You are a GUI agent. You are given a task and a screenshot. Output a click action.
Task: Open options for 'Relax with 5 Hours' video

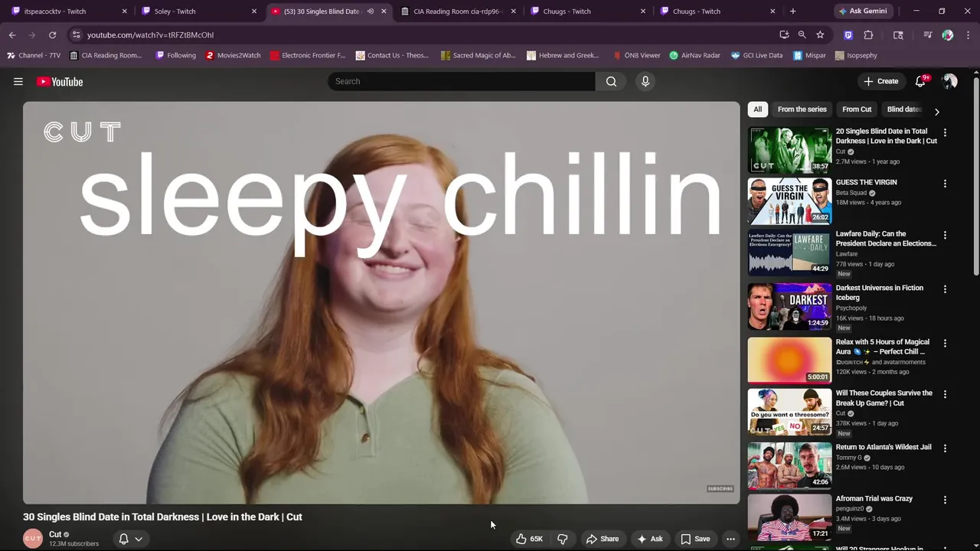pos(945,344)
